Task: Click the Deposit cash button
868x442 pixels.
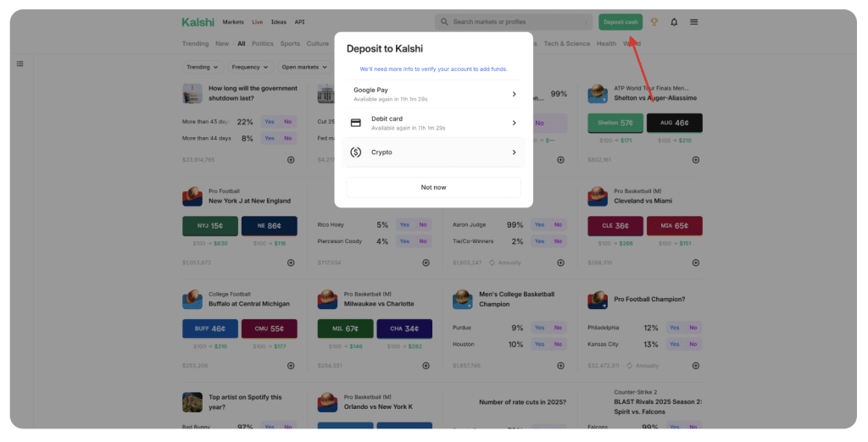Action: [x=620, y=22]
